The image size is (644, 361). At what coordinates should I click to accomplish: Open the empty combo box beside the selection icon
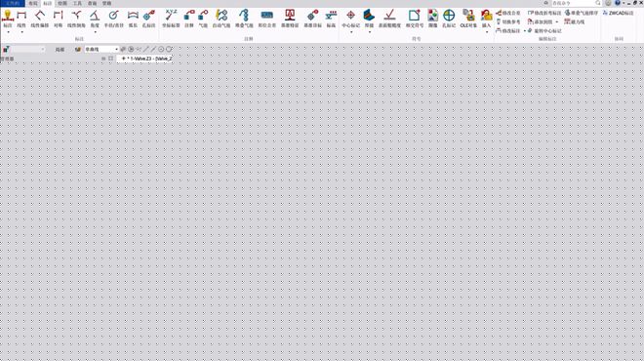(28, 50)
